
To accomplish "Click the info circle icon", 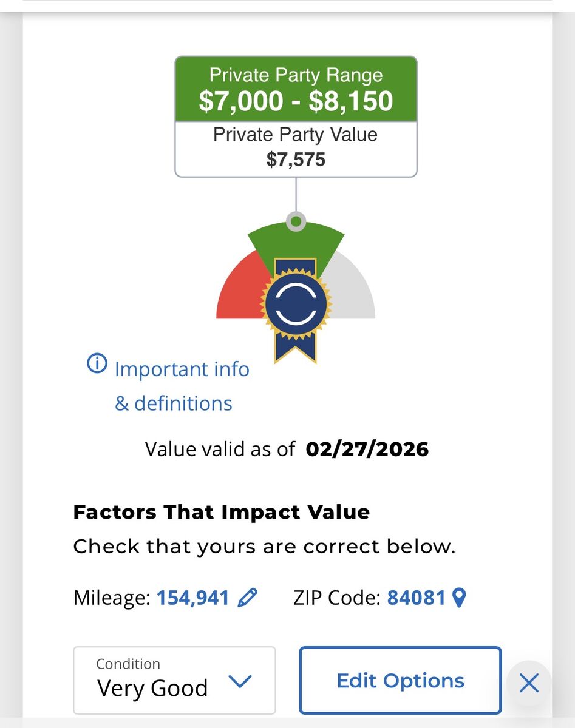I will 97,364.
